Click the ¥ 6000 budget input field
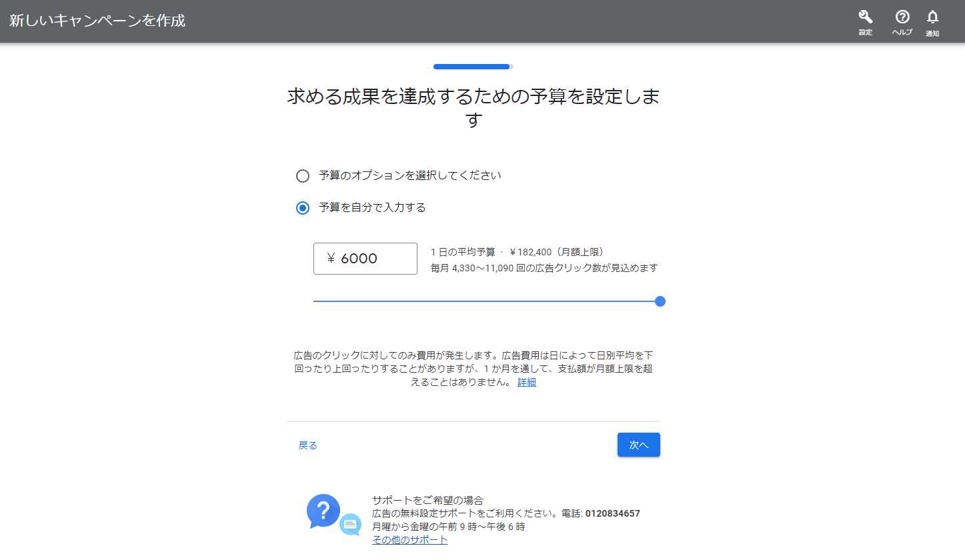Image resolution: width=965 pixels, height=560 pixels. 365,259
